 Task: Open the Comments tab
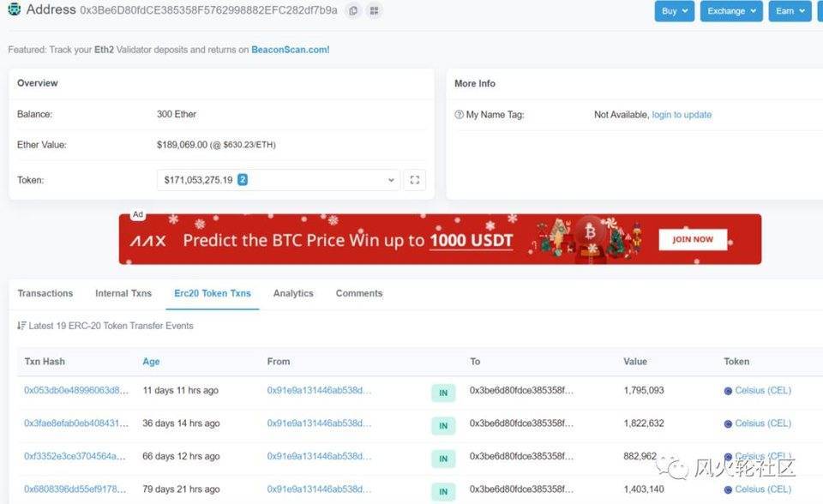[x=359, y=293]
